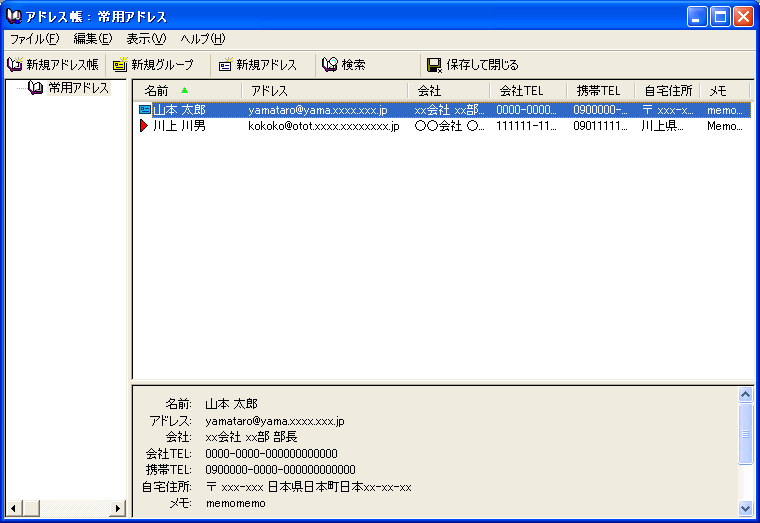The width and height of the screenshot is (760, 523).
Task: Click the 新規アドレス toolbar icon
Action: click(225, 65)
